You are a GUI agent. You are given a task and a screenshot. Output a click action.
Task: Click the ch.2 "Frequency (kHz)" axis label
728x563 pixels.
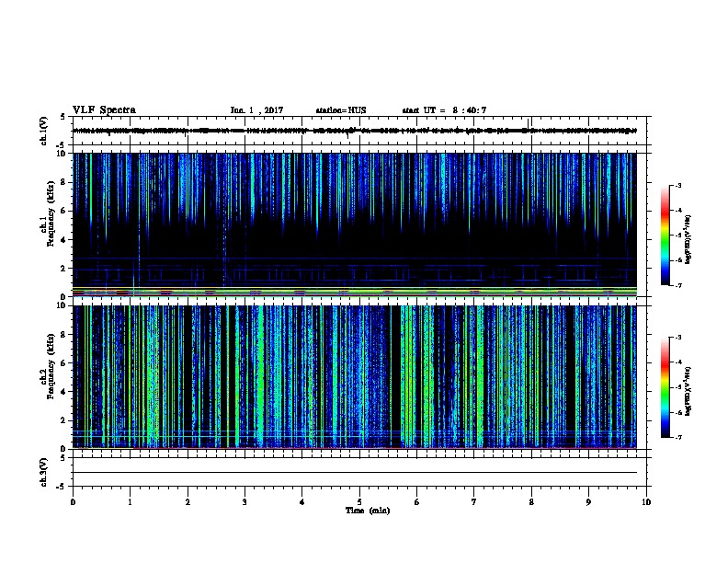click(x=51, y=366)
